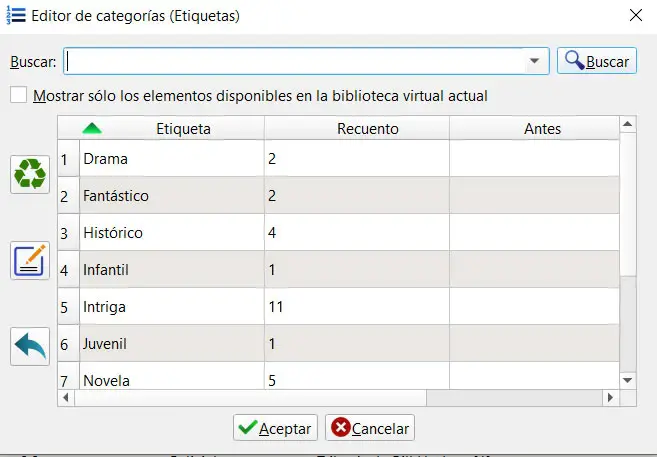Click the Antes column header
Screen dimensions: 657x457
[x=542, y=128]
